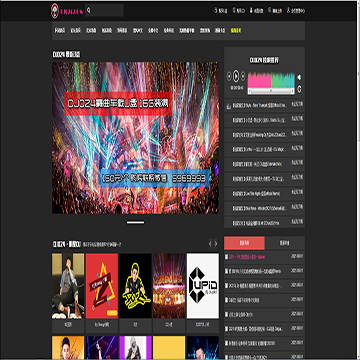Show previous DJs with the left arrow
The image size is (360, 360).
[x=210, y=244]
